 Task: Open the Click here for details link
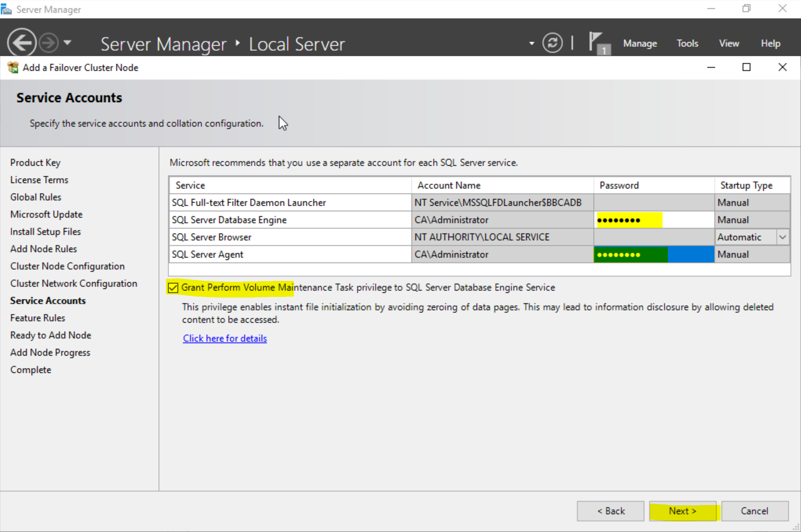tap(225, 338)
